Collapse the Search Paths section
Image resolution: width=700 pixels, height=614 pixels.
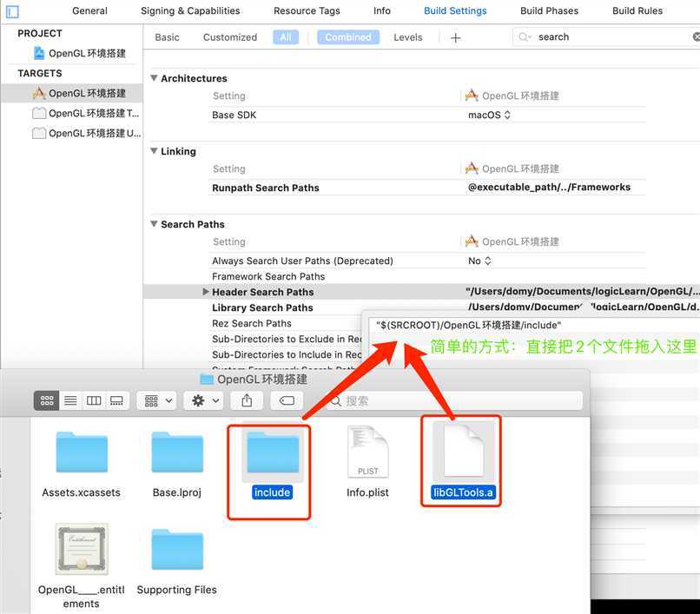pos(154,224)
